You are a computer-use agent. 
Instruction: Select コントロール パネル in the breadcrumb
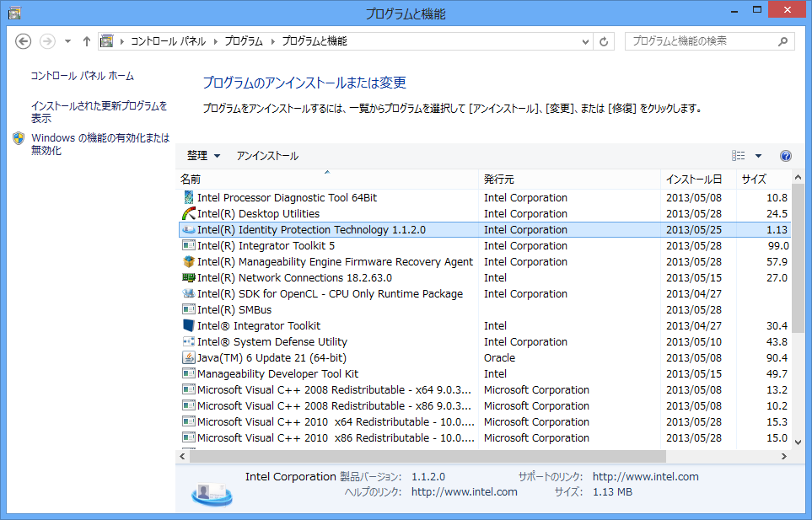168,41
